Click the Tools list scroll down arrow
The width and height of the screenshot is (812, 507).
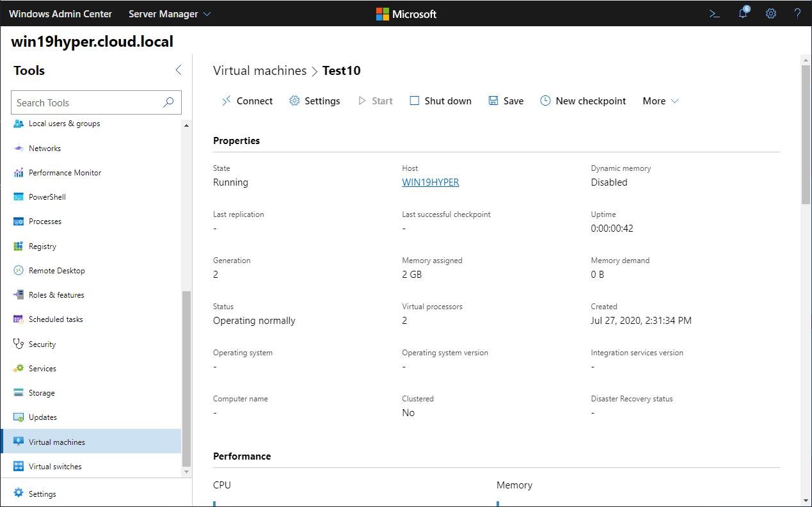click(187, 472)
